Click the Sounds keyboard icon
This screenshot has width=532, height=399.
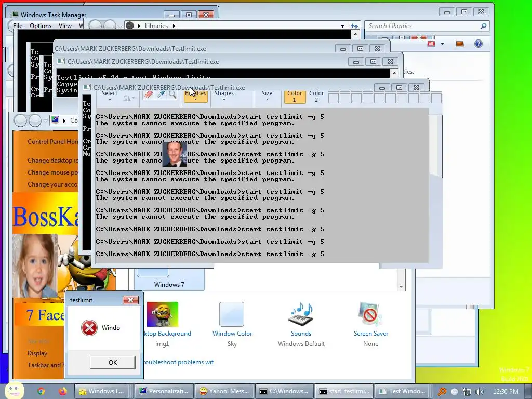(x=301, y=314)
